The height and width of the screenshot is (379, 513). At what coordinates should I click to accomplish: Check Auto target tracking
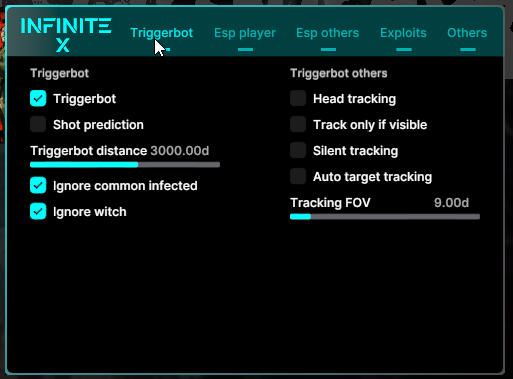(x=298, y=176)
